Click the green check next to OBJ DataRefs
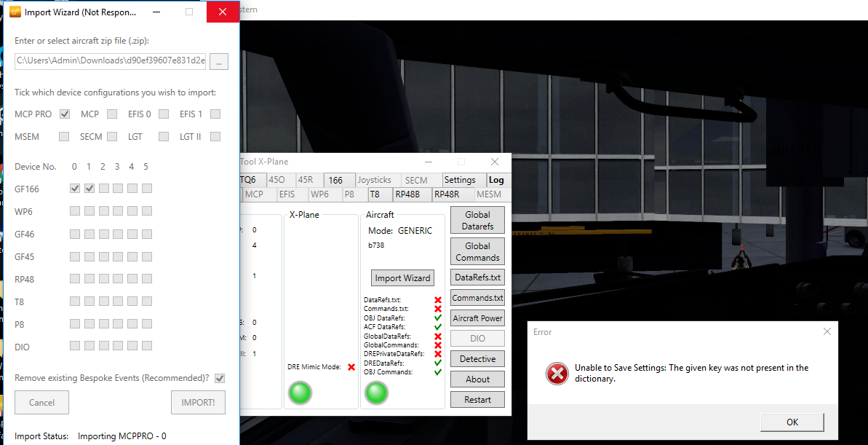 438,318
